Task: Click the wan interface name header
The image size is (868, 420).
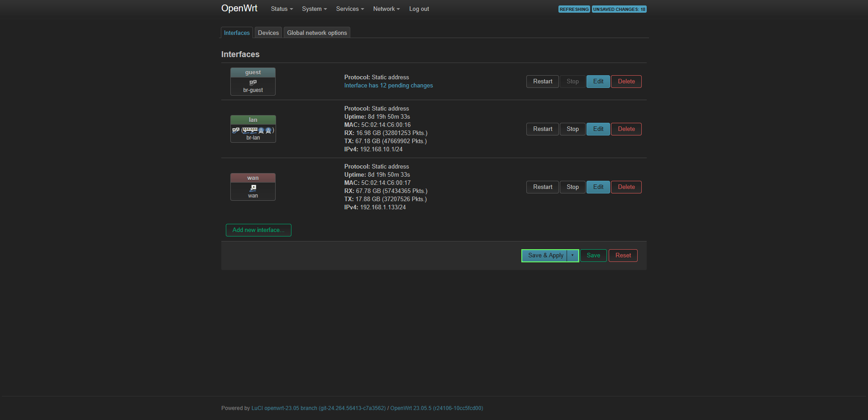Action: click(253, 178)
